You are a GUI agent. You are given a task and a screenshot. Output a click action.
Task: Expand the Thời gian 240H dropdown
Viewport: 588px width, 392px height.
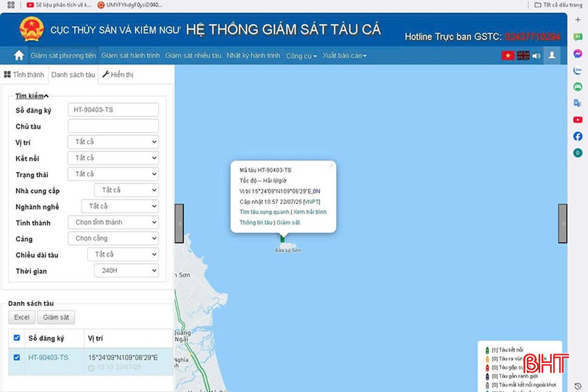tap(126, 271)
